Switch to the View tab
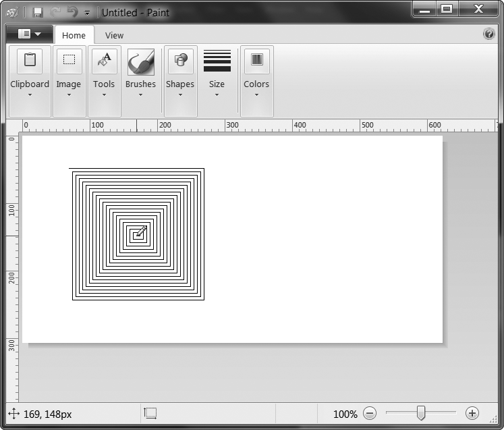The image size is (504, 430). pyautogui.click(x=114, y=35)
